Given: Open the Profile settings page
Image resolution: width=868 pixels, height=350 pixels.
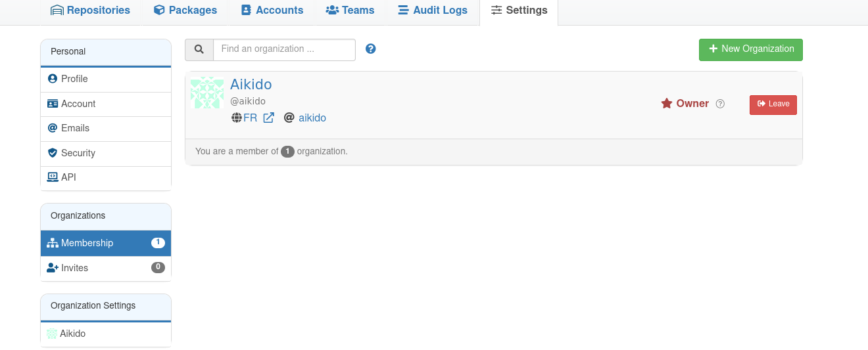Looking at the screenshot, I should click(106, 79).
